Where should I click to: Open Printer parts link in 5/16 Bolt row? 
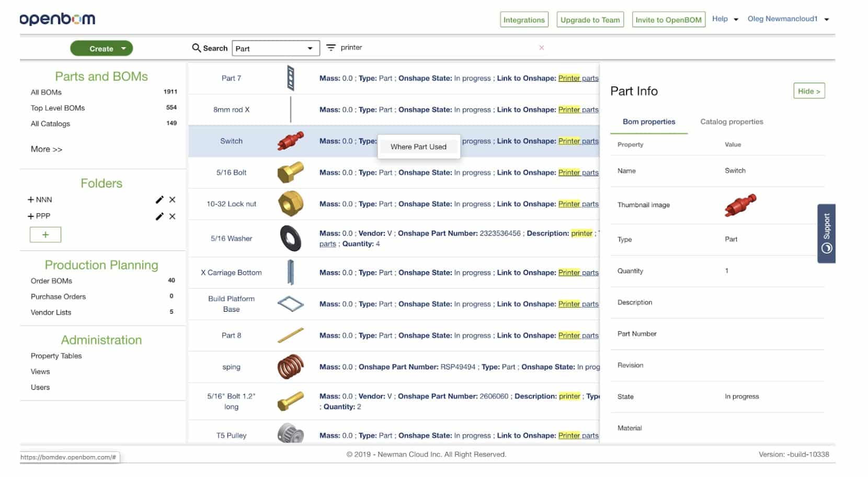pos(578,172)
